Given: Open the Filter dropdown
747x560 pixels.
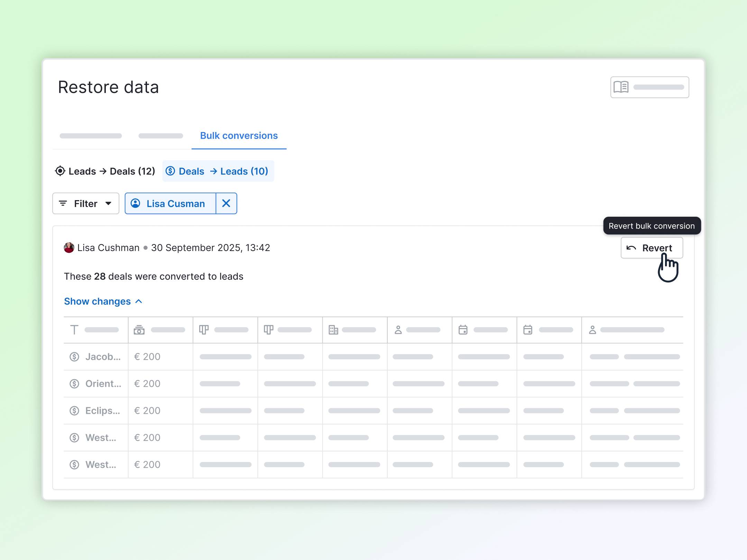Looking at the screenshot, I should pos(86,203).
